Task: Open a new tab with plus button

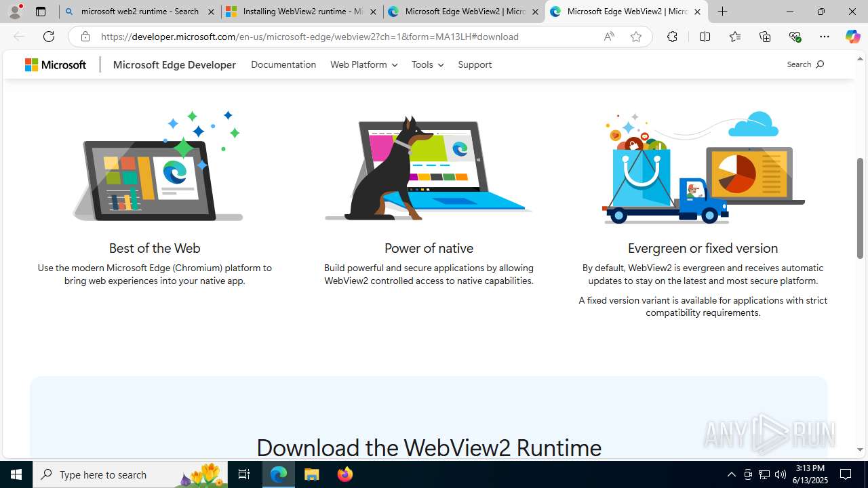Action: click(723, 12)
